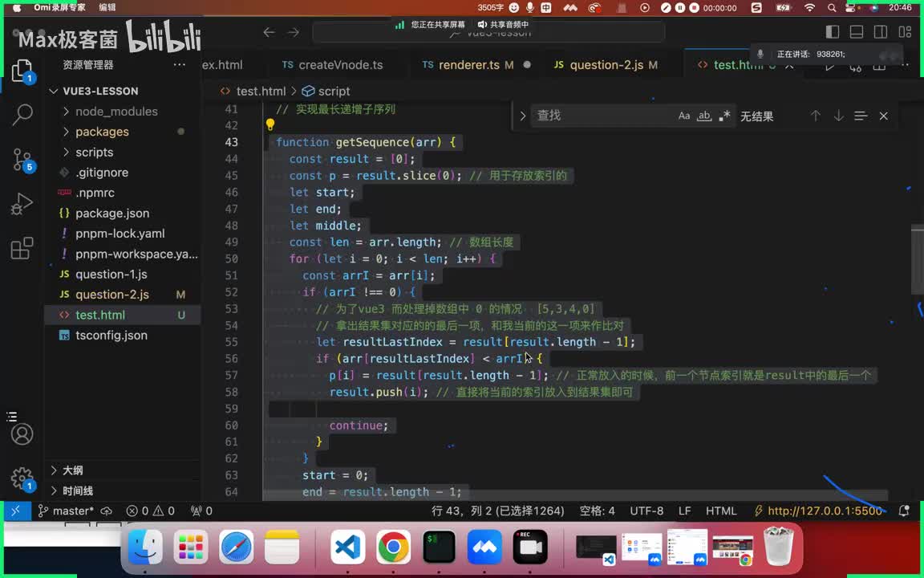Image resolution: width=924 pixels, height=578 pixels.
Task: Toggle Match Case in find widget
Action: pos(684,116)
